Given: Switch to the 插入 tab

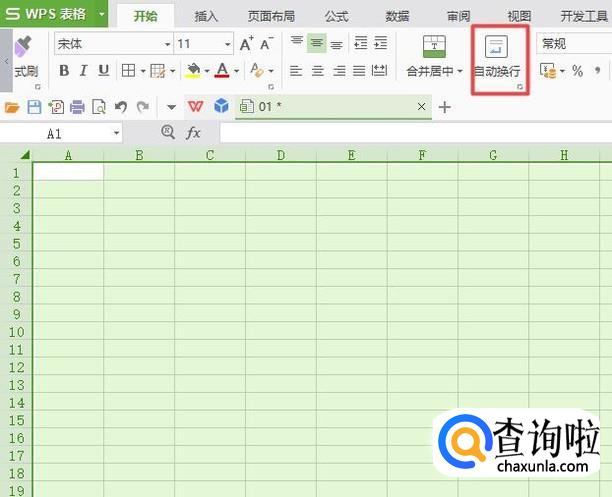Looking at the screenshot, I should tap(206, 16).
